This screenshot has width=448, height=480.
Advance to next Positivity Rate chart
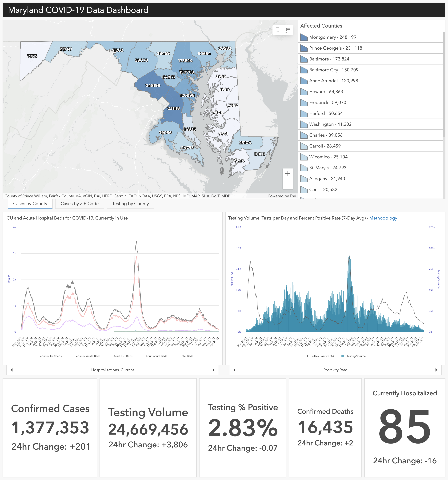pos(436,370)
